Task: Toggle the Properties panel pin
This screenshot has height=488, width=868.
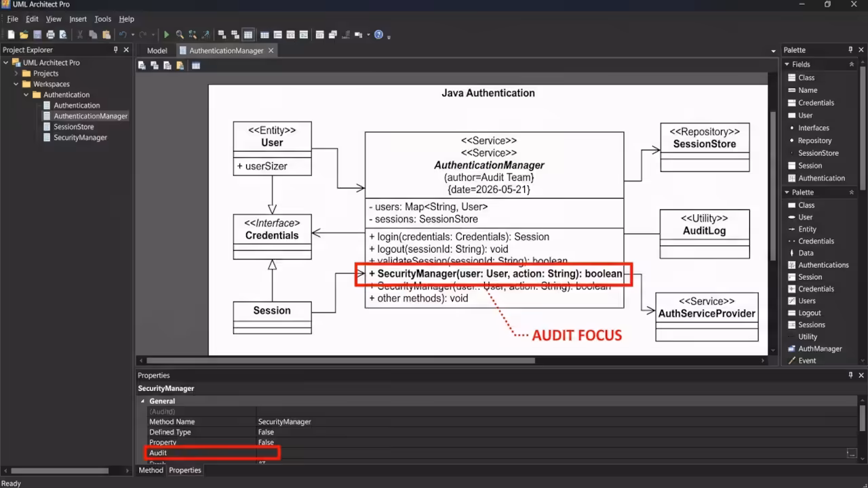Action: pos(851,375)
